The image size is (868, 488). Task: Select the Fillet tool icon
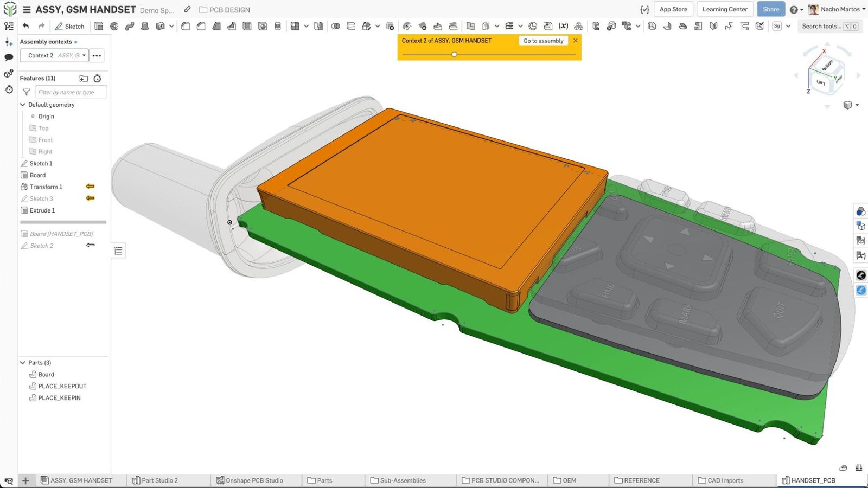[186, 26]
